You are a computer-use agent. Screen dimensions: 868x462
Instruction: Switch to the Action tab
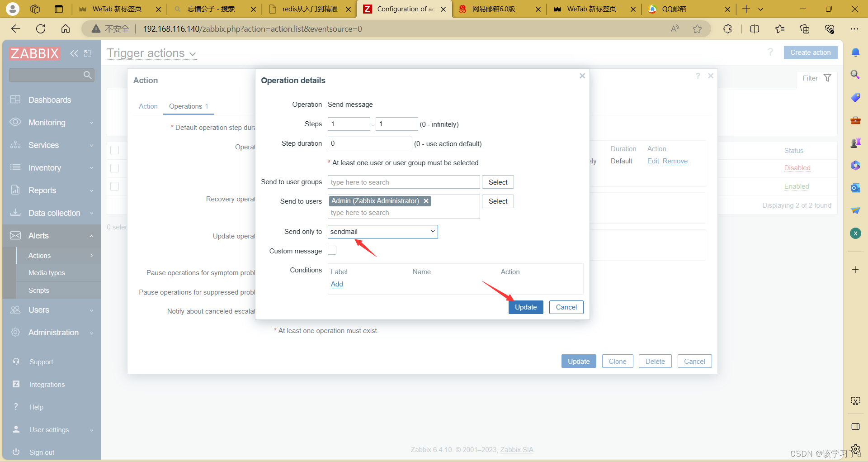point(148,106)
